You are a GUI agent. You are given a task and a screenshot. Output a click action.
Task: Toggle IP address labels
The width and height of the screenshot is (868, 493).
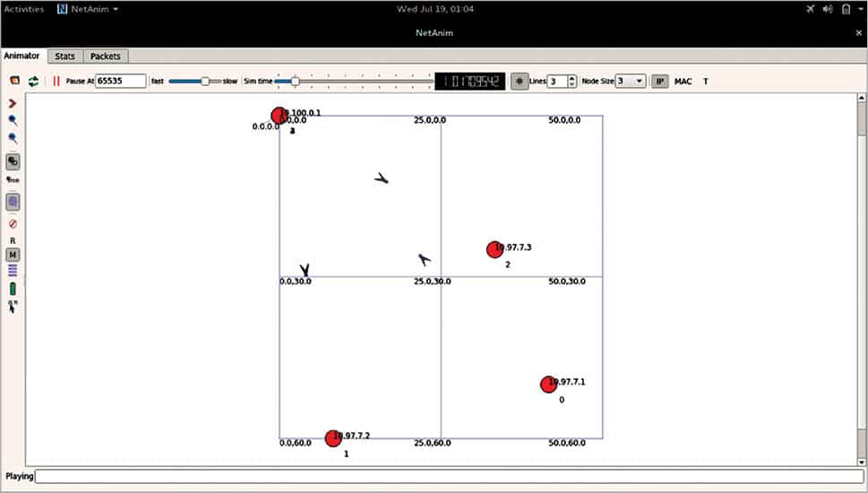[659, 82]
